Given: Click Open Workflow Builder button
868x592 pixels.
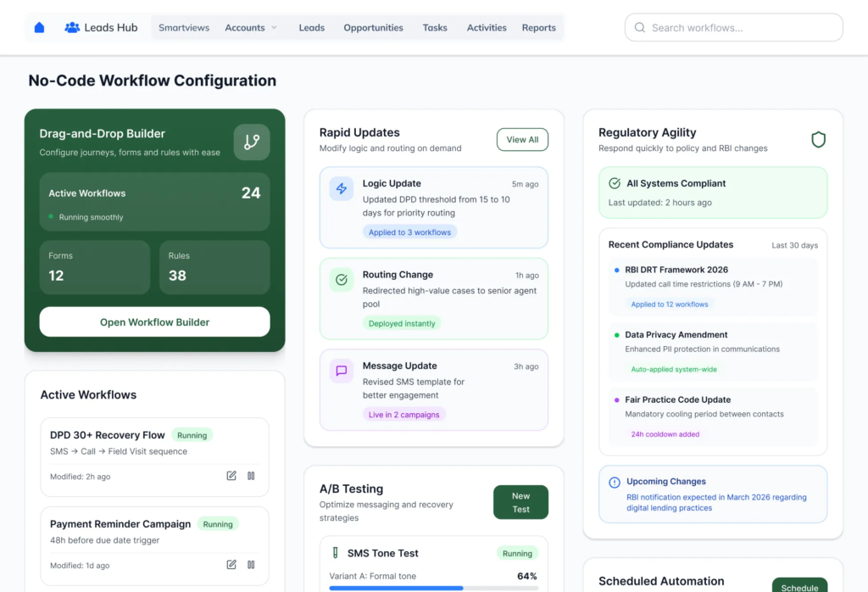Looking at the screenshot, I should pyautogui.click(x=154, y=322).
